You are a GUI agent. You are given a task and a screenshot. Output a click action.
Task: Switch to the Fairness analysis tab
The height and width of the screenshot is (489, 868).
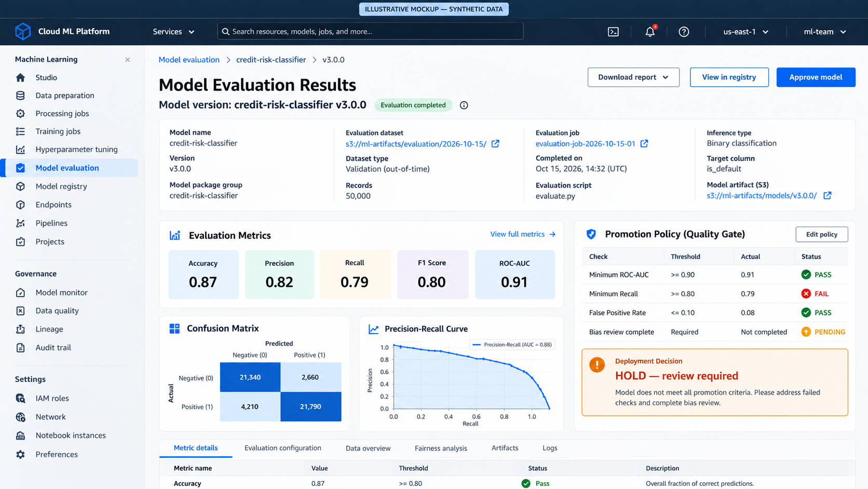point(441,448)
